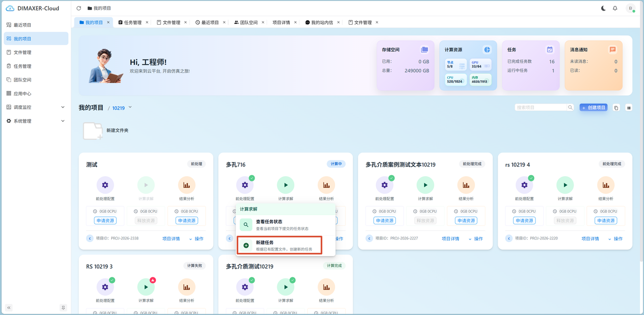Switch to 任务管理 tab
644x315 pixels.
[x=133, y=23]
